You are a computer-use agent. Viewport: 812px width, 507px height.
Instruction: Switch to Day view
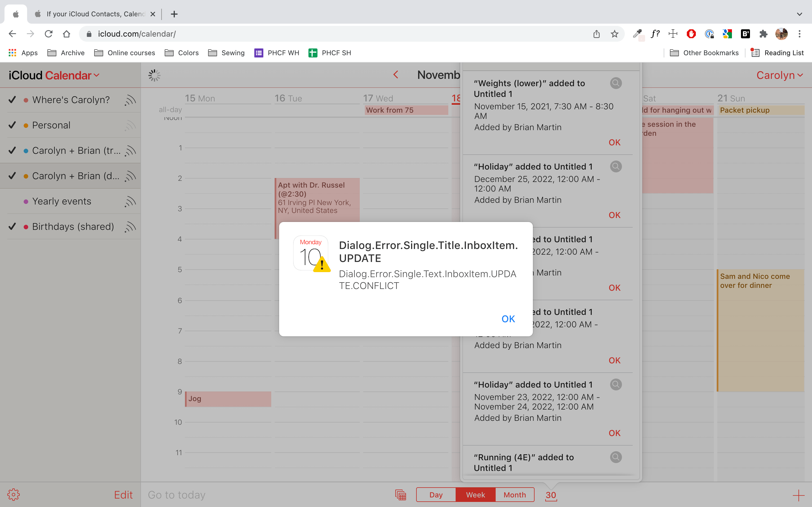[x=436, y=495]
